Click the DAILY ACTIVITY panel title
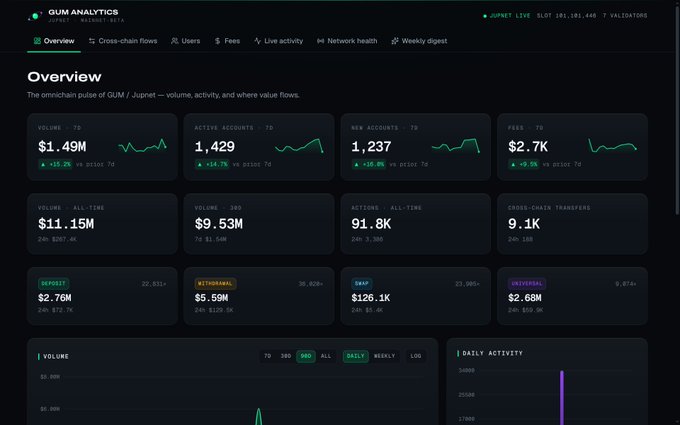Viewport: 680px width, 425px height. click(x=493, y=353)
